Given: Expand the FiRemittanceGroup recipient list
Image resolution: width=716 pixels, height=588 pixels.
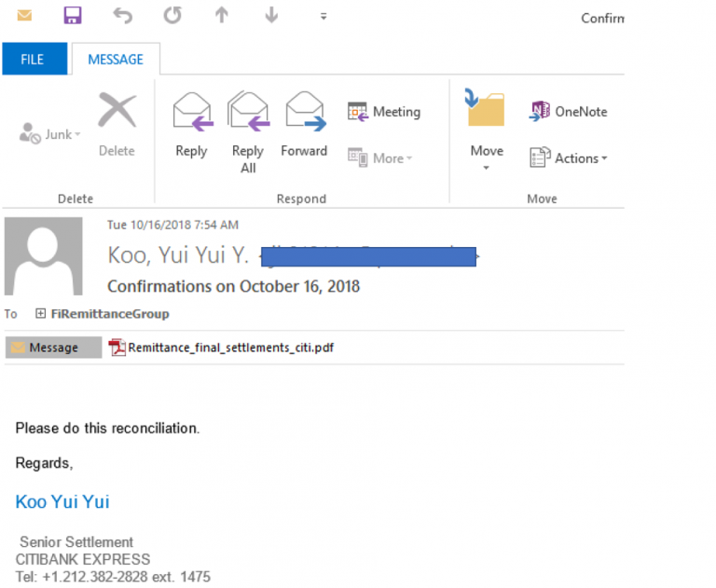Looking at the screenshot, I should point(40,314).
